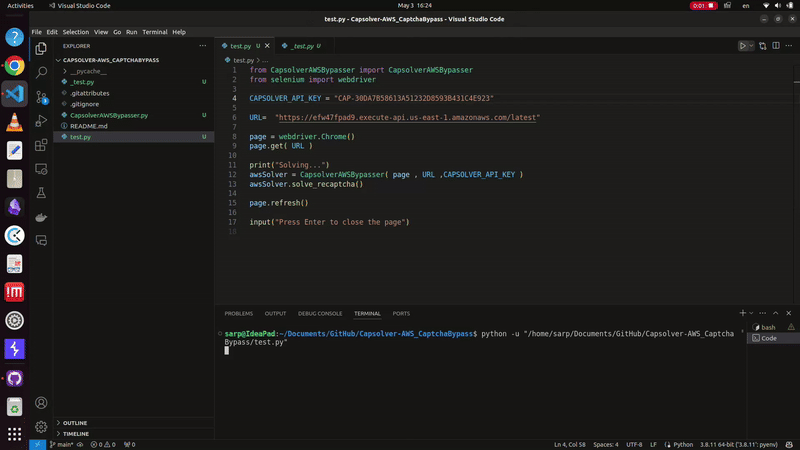Open CapsolverAWSBypasser.py from the explorer
The height and width of the screenshot is (450, 800).
(x=108, y=115)
